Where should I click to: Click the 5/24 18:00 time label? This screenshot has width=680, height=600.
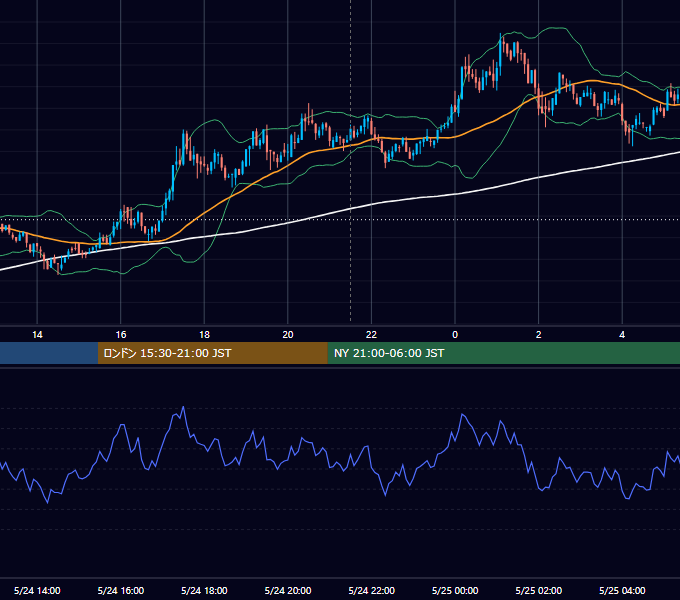point(204,590)
